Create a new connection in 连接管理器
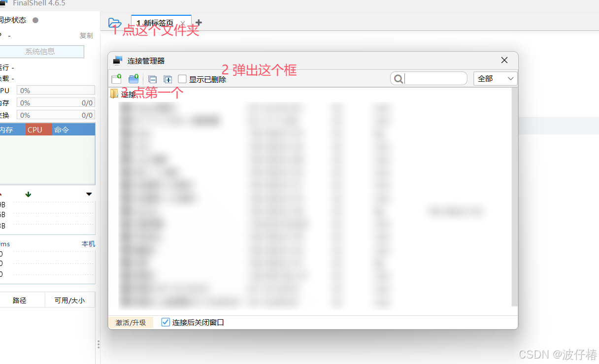The height and width of the screenshot is (364, 599). click(116, 79)
